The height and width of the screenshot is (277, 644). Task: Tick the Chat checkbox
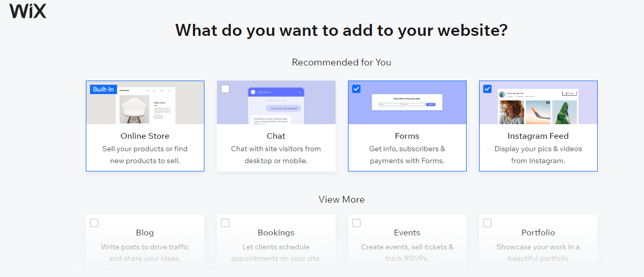click(x=225, y=89)
